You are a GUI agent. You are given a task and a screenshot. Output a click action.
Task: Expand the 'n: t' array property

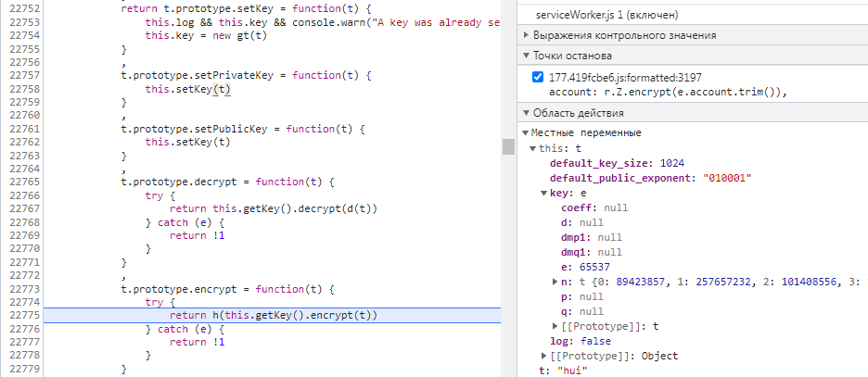pyautogui.click(x=555, y=282)
